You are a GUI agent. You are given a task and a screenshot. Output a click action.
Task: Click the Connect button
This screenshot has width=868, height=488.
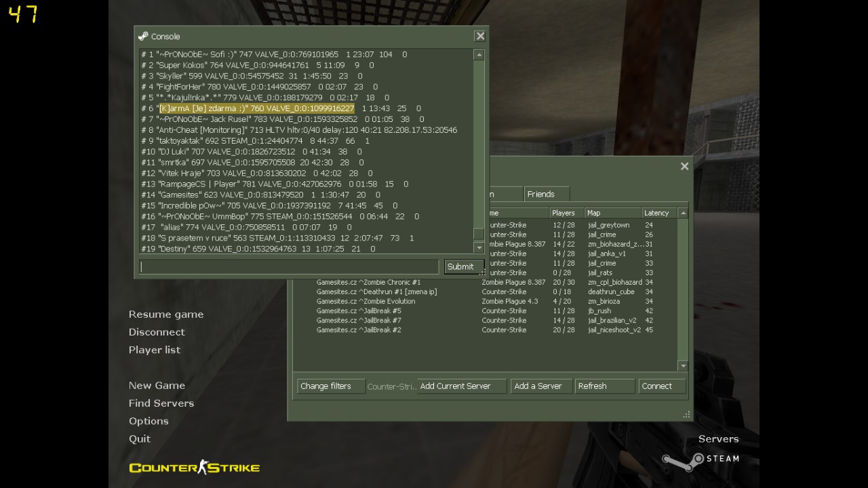click(662, 386)
